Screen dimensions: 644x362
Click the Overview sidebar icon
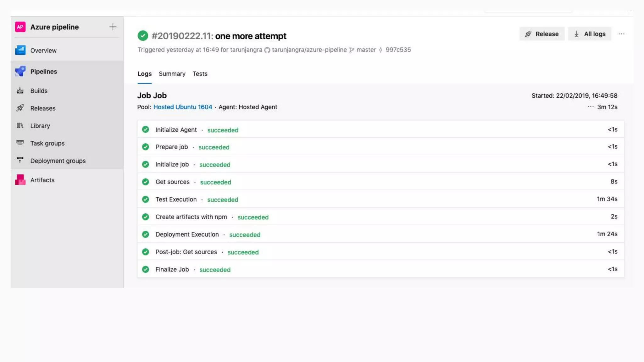point(20,50)
